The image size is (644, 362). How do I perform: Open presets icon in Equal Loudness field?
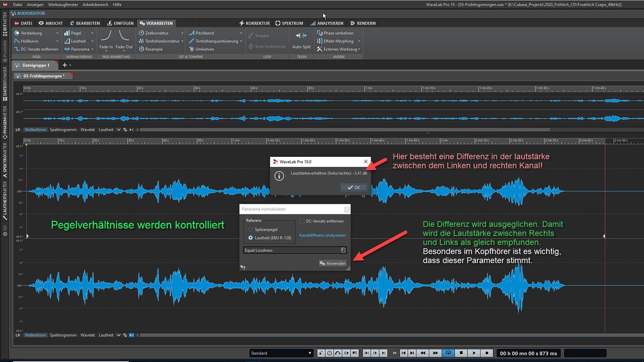click(x=343, y=250)
